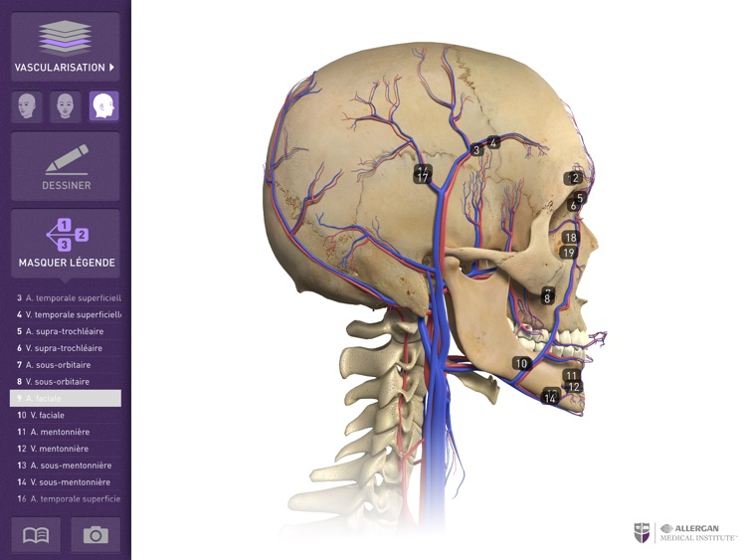Activate the Dessiner pencil tool

(66, 166)
